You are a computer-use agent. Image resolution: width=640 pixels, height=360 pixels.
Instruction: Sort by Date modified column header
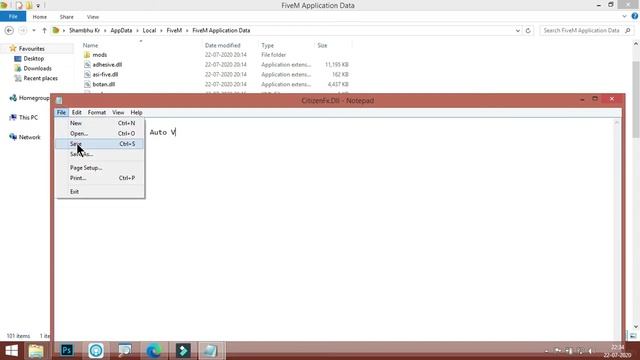222,45
